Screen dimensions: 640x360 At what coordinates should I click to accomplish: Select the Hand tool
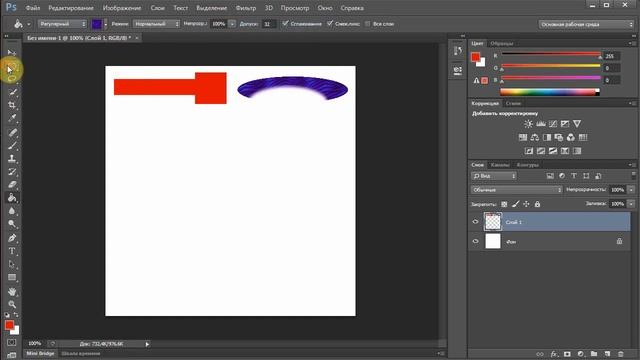pos(12,291)
